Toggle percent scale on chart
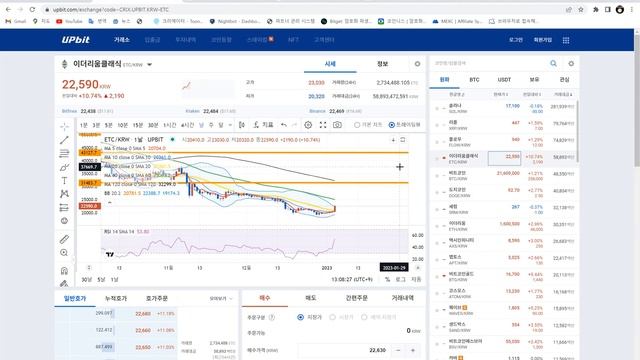Viewport: 640px width, 360px height. coord(387,280)
